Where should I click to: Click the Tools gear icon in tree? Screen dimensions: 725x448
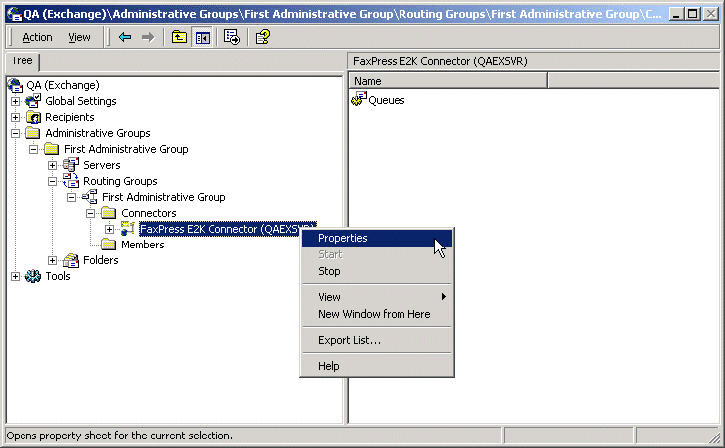(33, 276)
